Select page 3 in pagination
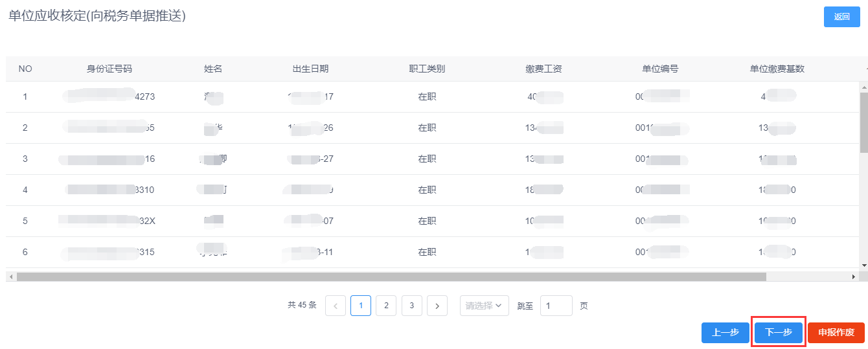868x349 pixels. pos(411,306)
